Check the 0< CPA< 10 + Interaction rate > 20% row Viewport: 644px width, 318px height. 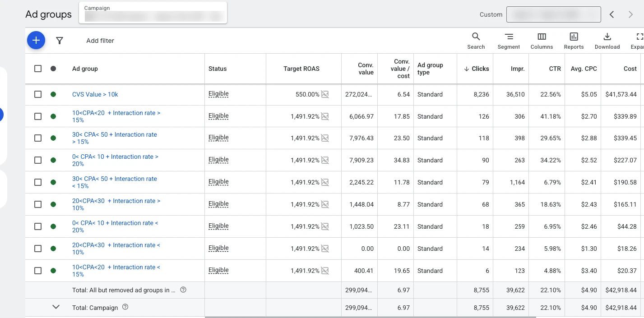pos(38,160)
